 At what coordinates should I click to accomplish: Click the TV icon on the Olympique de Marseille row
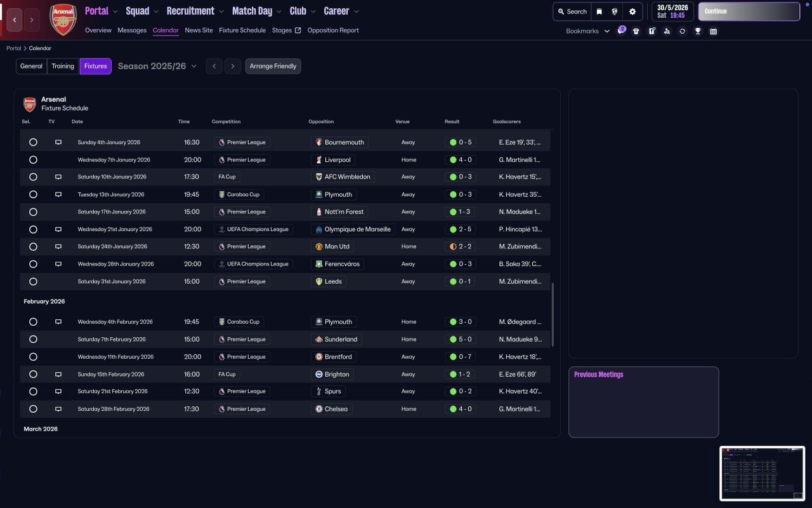coord(58,229)
